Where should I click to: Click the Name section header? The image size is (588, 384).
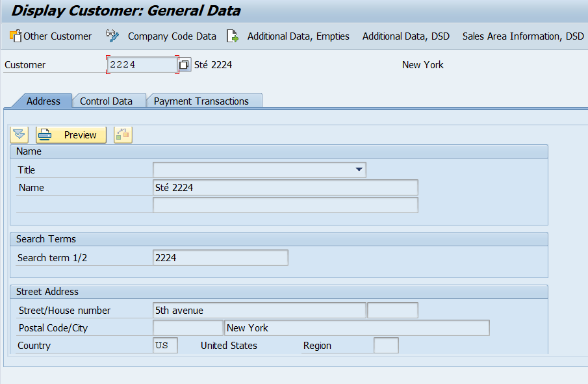click(x=279, y=151)
